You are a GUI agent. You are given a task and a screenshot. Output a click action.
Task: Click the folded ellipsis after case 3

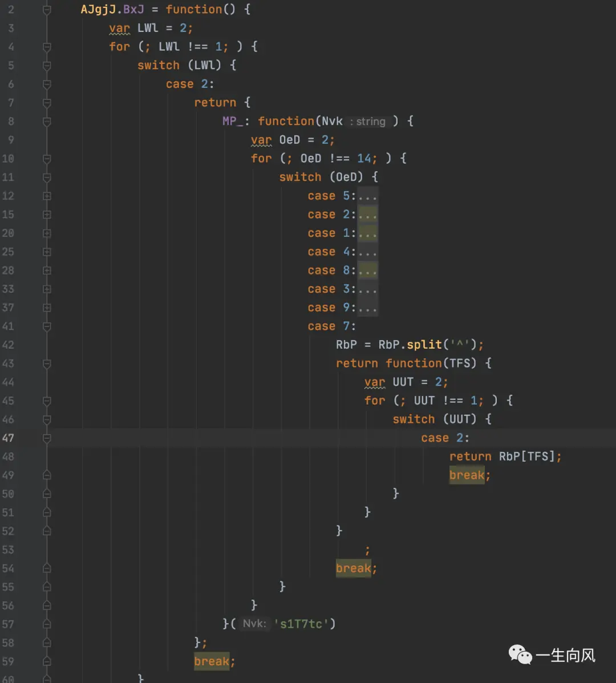367,289
